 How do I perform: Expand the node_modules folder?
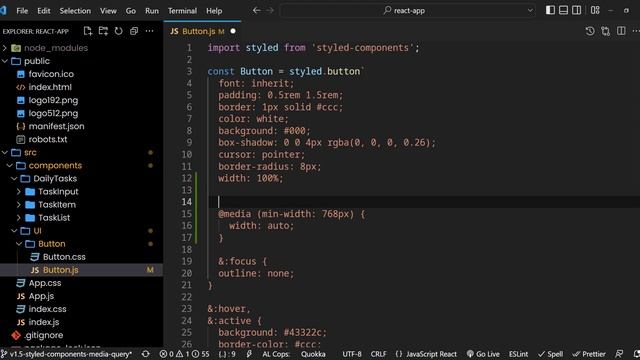pyautogui.click(x=5, y=48)
